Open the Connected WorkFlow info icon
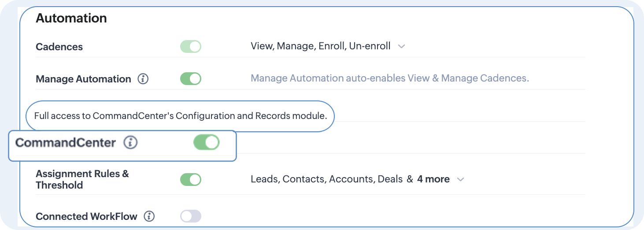 click(x=149, y=216)
